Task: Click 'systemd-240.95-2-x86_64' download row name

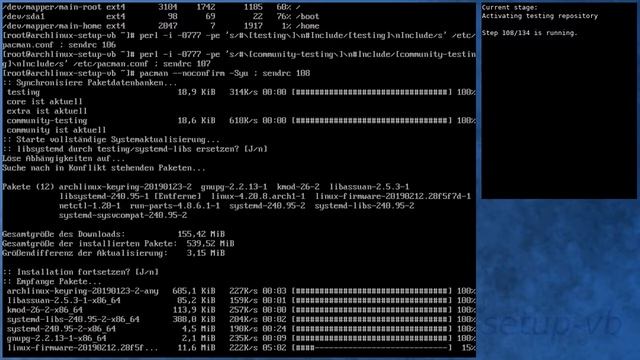Action: pyautogui.click(x=61, y=329)
